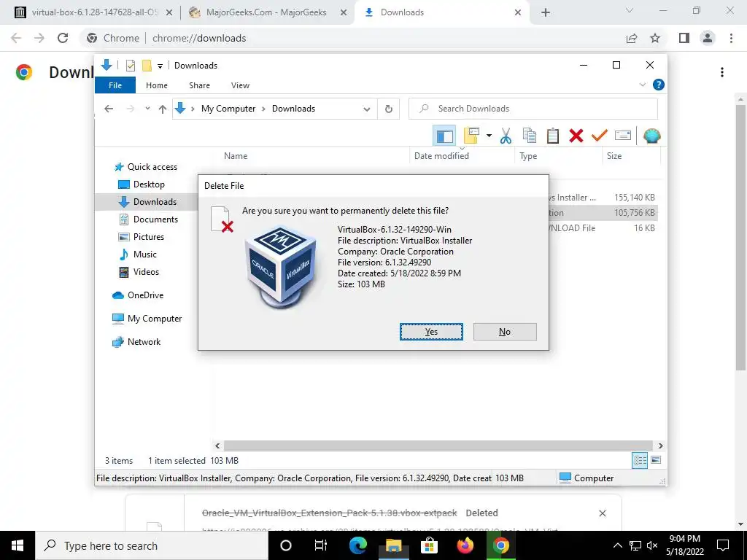Image resolution: width=747 pixels, height=560 pixels.
Task: Share this page icon in Chrome
Action: (x=632, y=38)
